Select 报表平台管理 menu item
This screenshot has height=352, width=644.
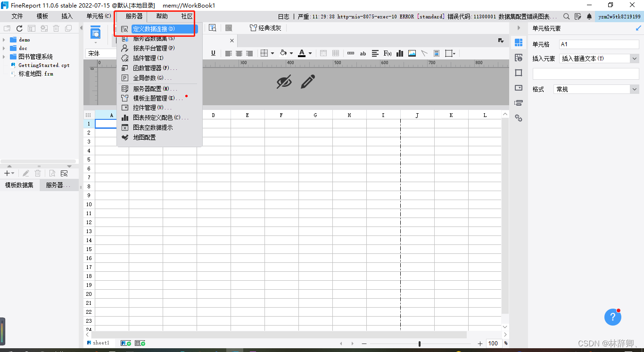(x=159, y=48)
